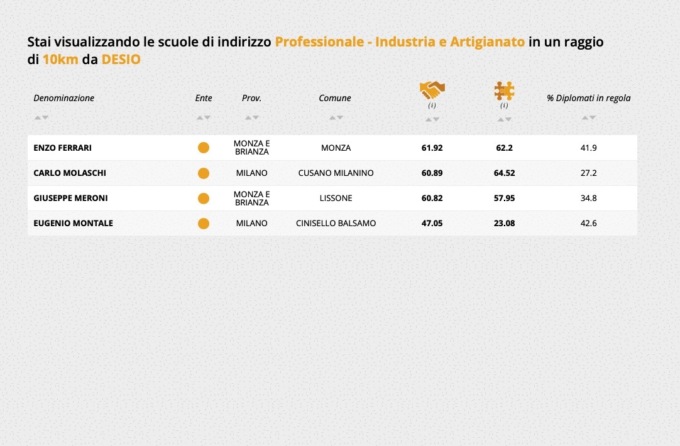Sort by Comune using its sort arrows
Image resolution: width=680 pixels, height=446 pixels.
click(x=336, y=118)
